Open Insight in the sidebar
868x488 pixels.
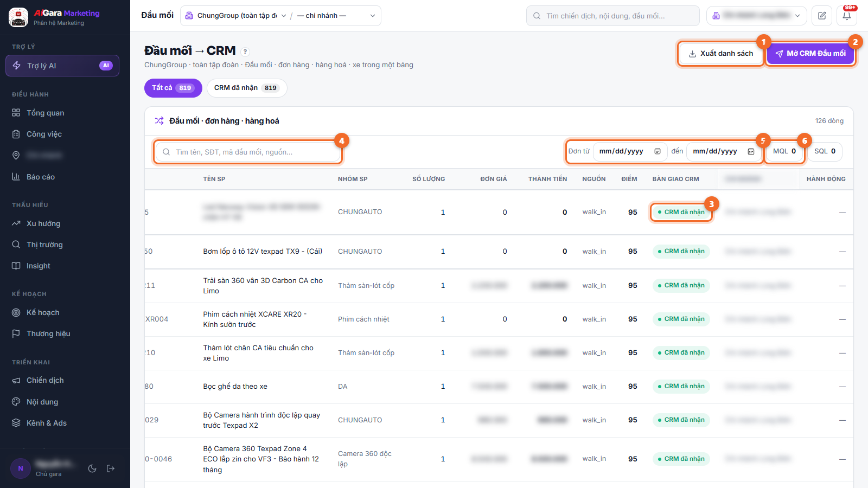click(62, 266)
